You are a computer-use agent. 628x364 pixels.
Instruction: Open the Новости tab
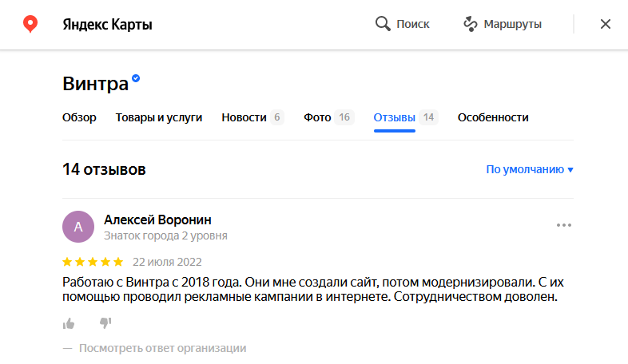coord(244,117)
